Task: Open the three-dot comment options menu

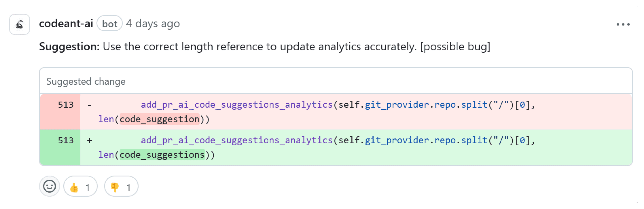Action: pos(623,24)
